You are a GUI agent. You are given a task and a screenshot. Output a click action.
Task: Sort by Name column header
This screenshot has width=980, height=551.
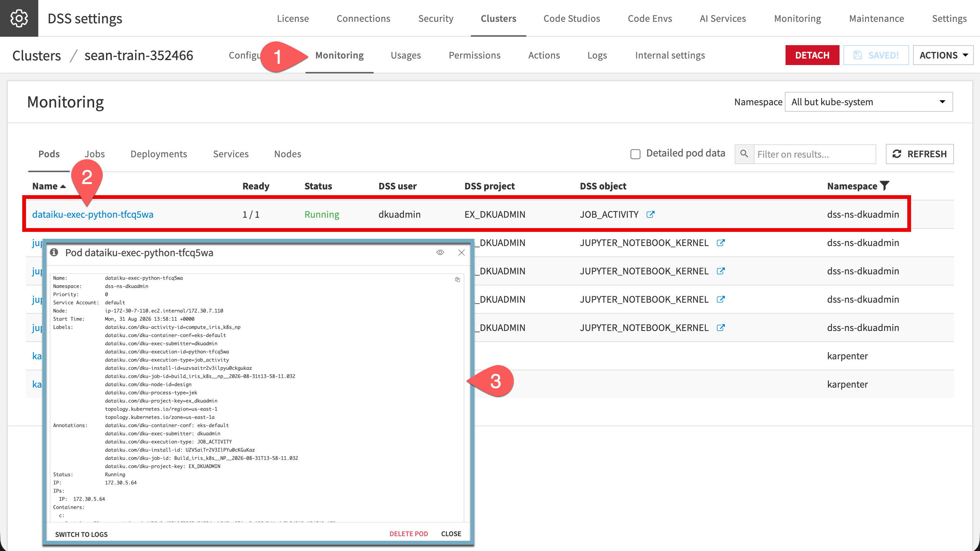tap(49, 186)
